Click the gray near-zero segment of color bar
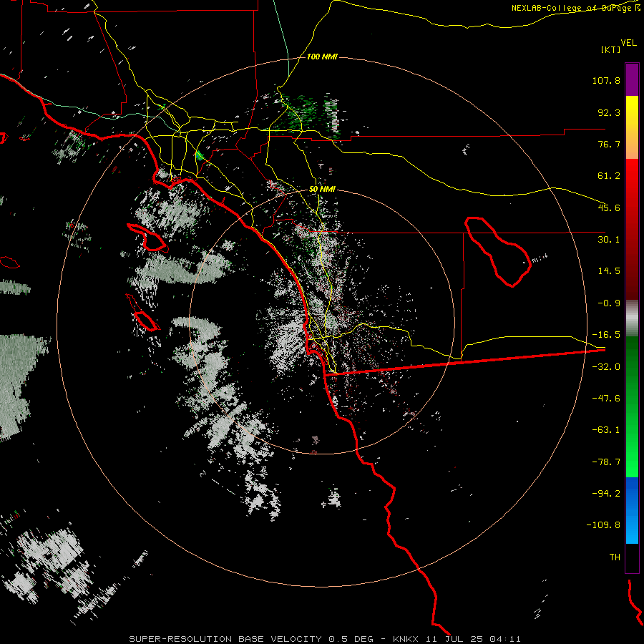This screenshot has width=644, height=644. (632, 318)
